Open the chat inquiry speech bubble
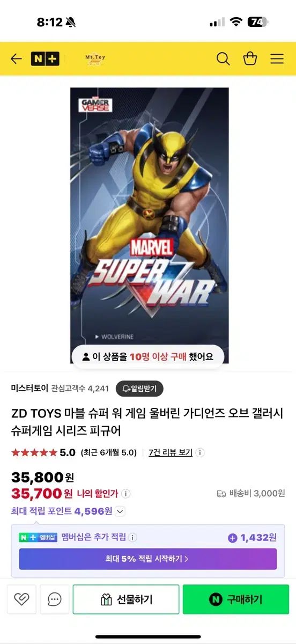This screenshot has height=644, width=296. coord(55,599)
